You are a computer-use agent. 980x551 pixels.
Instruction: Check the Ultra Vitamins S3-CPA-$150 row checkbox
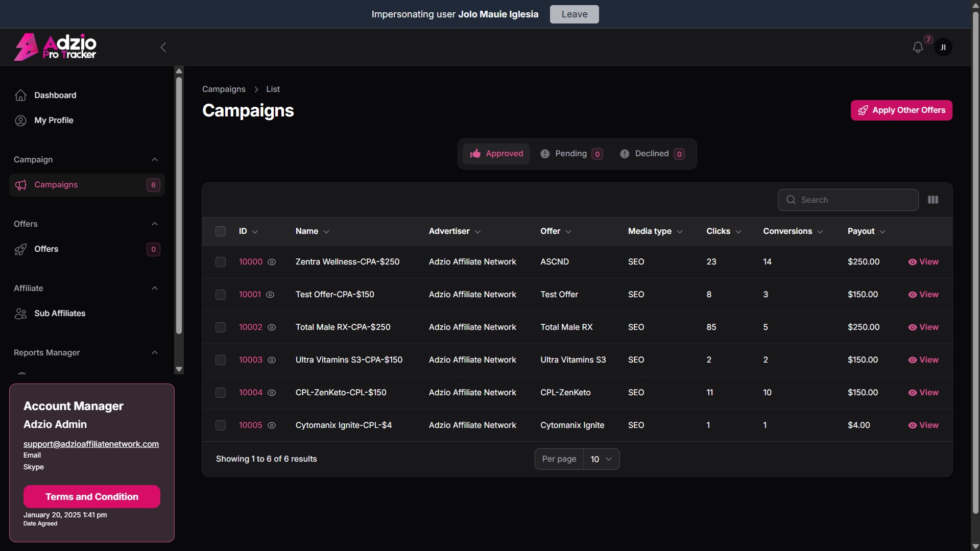(x=221, y=360)
